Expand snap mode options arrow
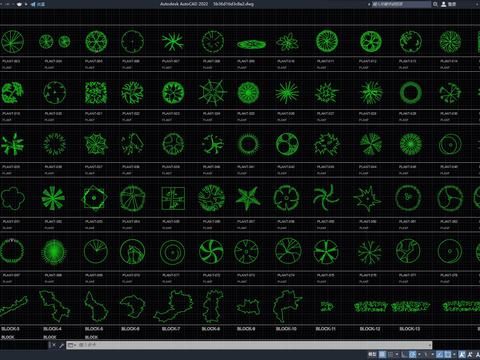This screenshot has width=480, height=360. pos(397,354)
